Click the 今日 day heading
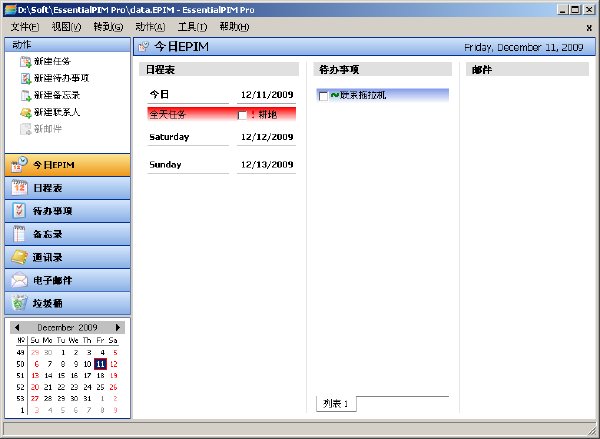This screenshot has height=439, width=600. (159, 94)
